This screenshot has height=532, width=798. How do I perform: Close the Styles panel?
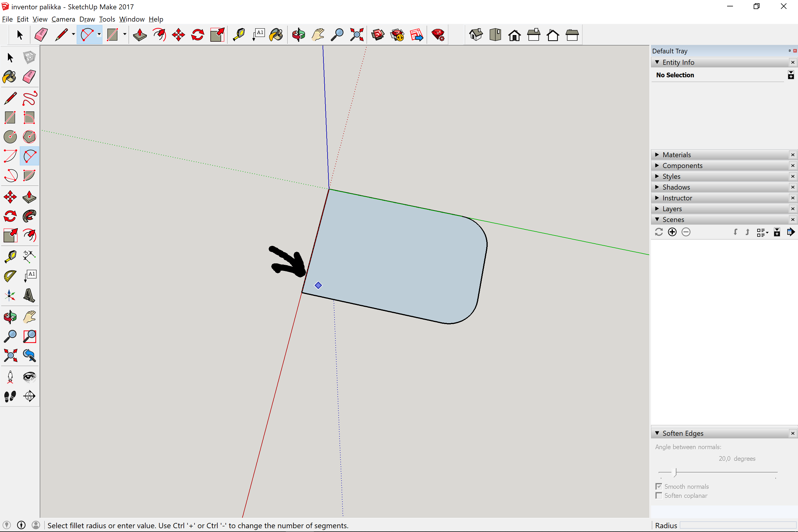pos(792,176)
